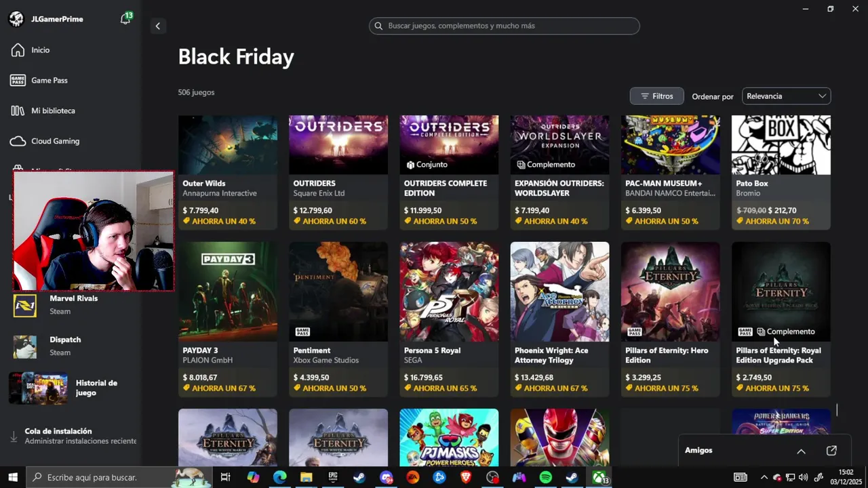Show hidden system tray icons
Image resolution: width=868 pixels, height=488 pixels.
pyautogui.click(x=764, y=478)
